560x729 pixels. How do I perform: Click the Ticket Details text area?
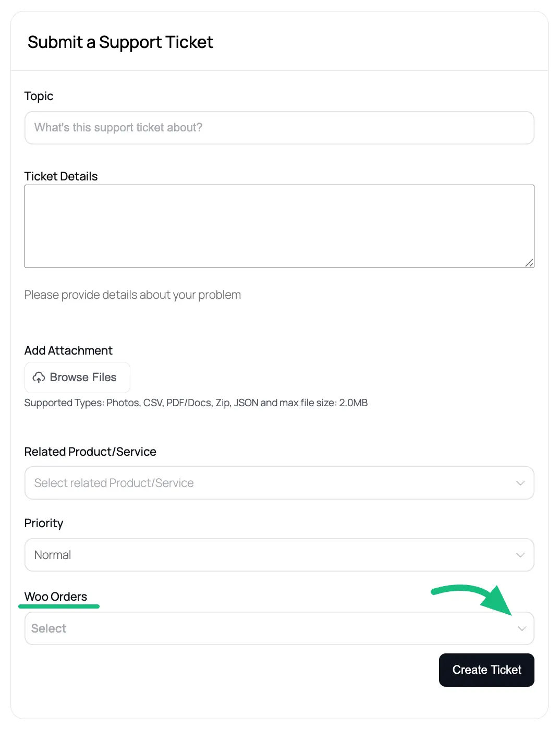[279, 226]
